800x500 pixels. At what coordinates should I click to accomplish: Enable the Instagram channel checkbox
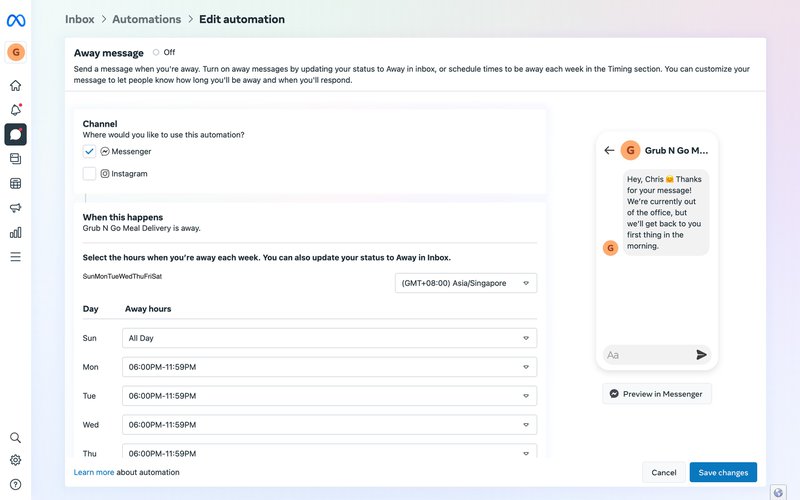pyautogui.click(x=90, y=174)
